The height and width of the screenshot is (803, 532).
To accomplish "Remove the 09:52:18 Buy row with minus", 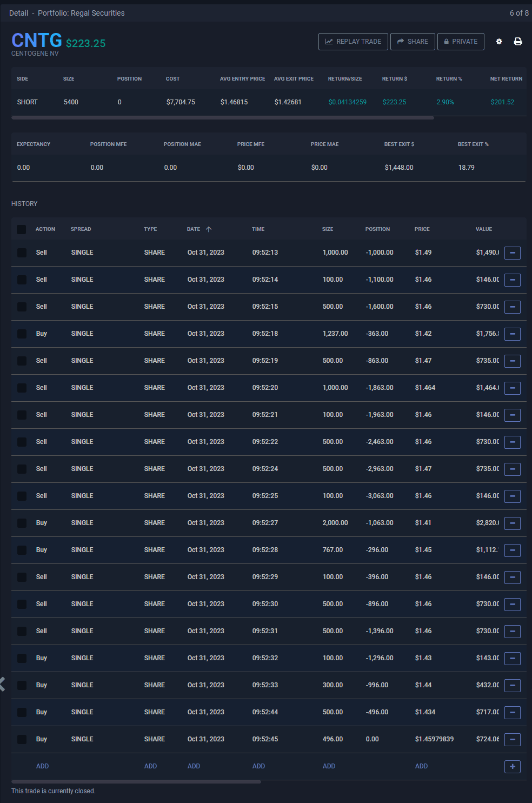I will click(513, 334).
